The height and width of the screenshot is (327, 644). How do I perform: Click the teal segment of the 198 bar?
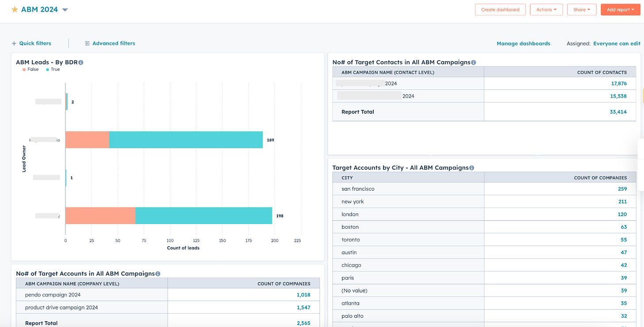point(204,215)
